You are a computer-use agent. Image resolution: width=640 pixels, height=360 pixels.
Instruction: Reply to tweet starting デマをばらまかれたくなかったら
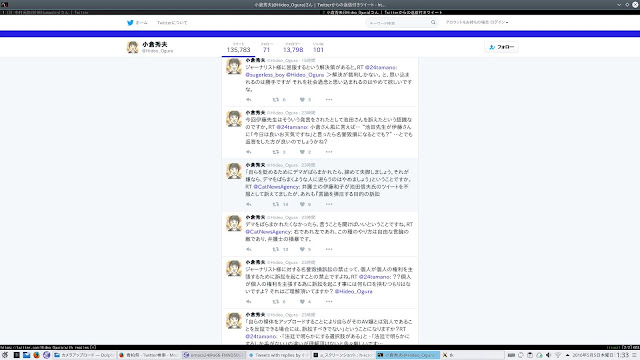click(249, 249)
